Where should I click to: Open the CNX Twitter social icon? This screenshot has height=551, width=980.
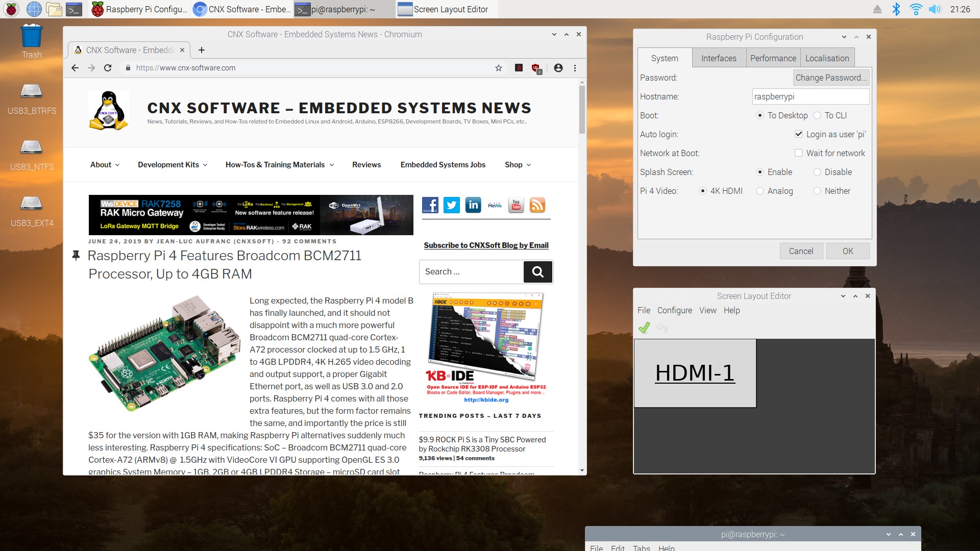(452, 205)
